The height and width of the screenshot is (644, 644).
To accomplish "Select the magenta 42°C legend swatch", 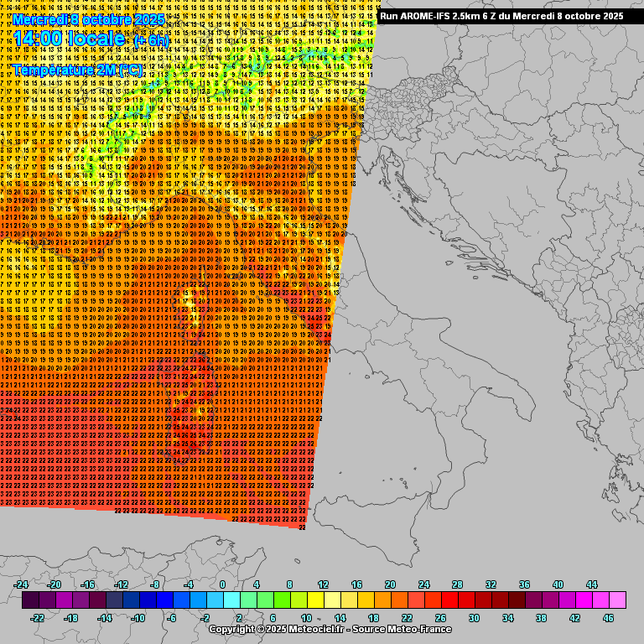I will click(x=584, y=600).
